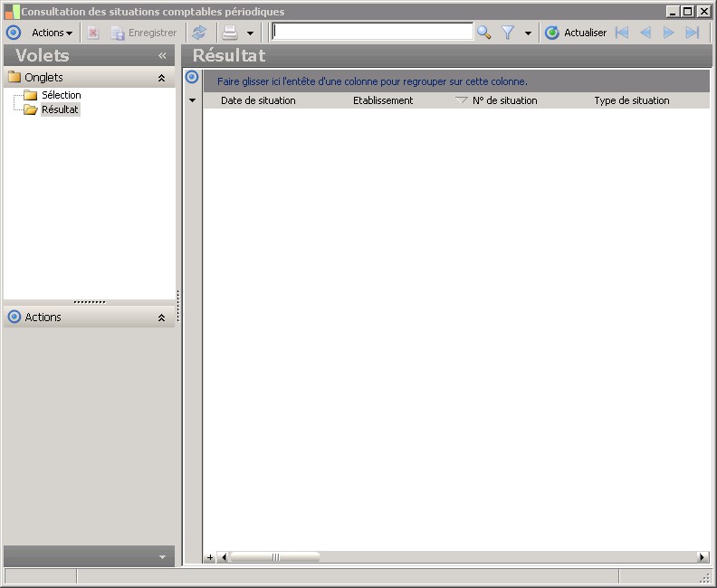The image size is (717, 588).
Task: Open the Actions dropdown menu
Action: pos(52,33)
